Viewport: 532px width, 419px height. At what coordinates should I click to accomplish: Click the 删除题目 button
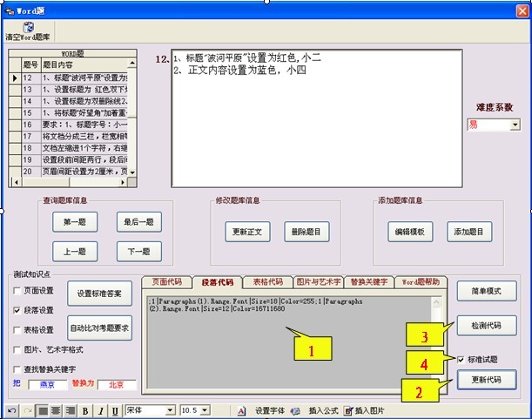coord(306,232)
